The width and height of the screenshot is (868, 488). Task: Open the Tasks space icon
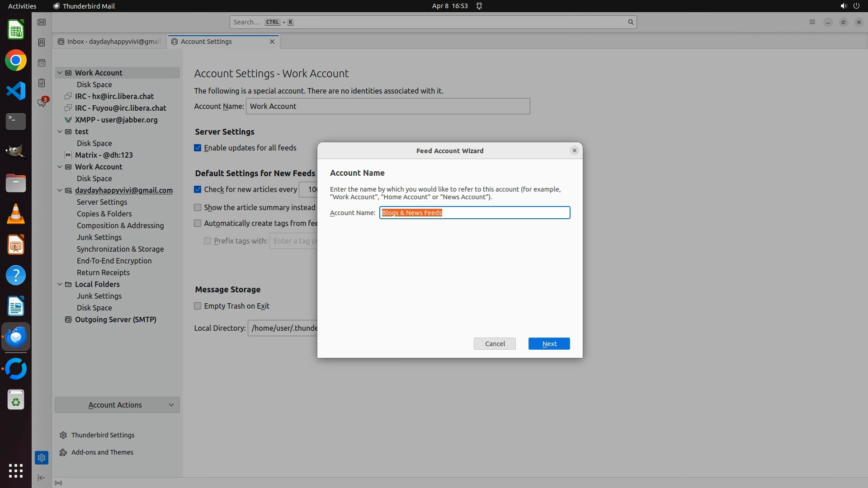(42, 83)
